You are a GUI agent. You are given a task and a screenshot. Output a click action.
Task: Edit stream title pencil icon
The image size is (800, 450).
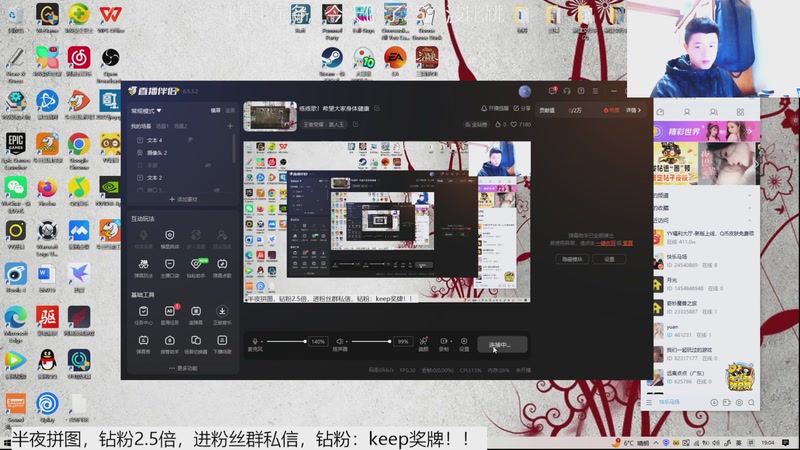coord(377,108)
